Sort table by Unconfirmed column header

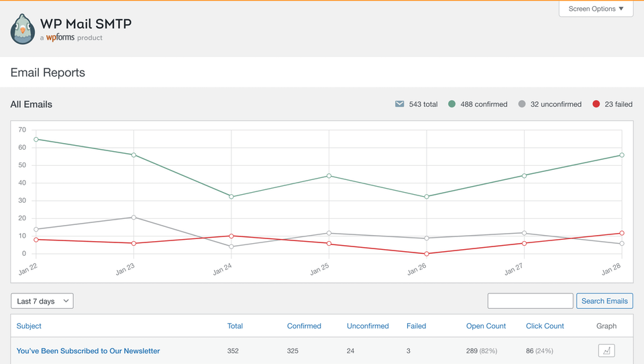coord(368,326)
